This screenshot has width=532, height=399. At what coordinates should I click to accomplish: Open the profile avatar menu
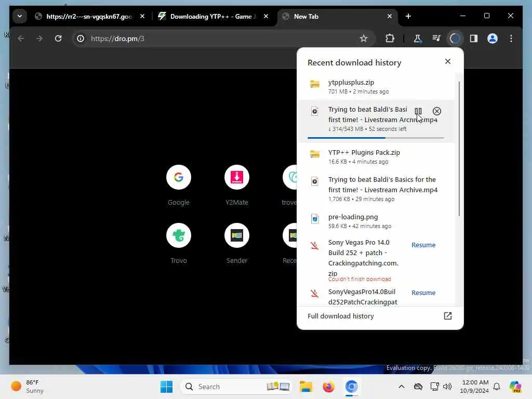tap(493, 38)
